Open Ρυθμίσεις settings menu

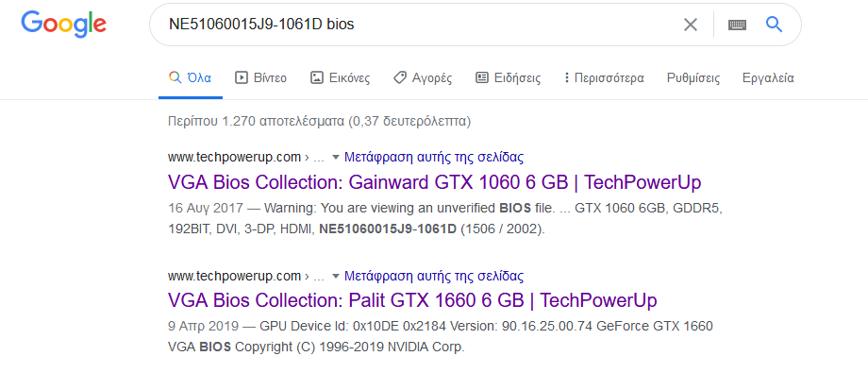(693, 78)
